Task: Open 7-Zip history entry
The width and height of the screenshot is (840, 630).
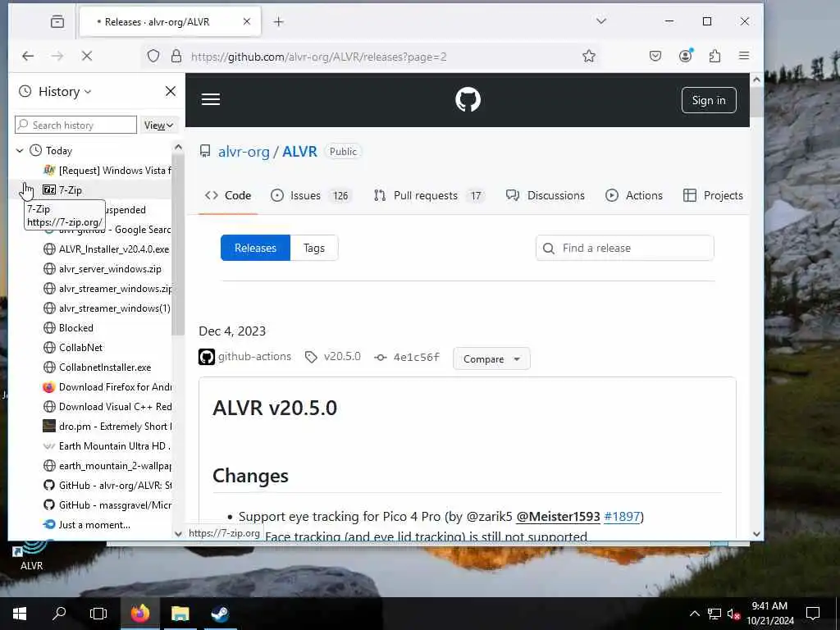Action: 62,190
